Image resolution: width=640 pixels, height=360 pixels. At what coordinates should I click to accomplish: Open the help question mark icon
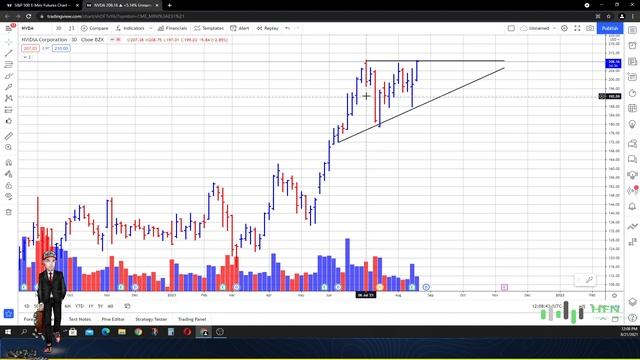click(632, 318)
